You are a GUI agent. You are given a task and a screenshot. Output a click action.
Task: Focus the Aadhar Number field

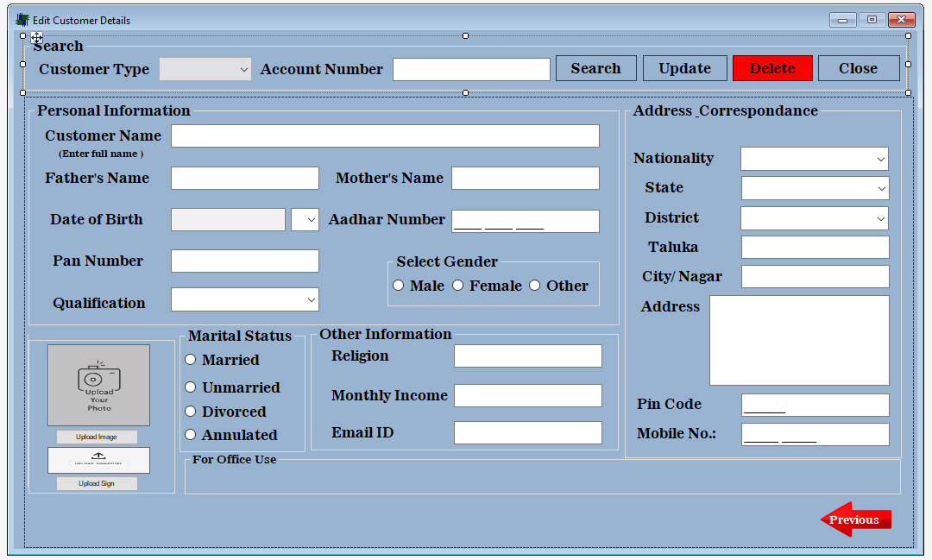[x=526, y=221]
